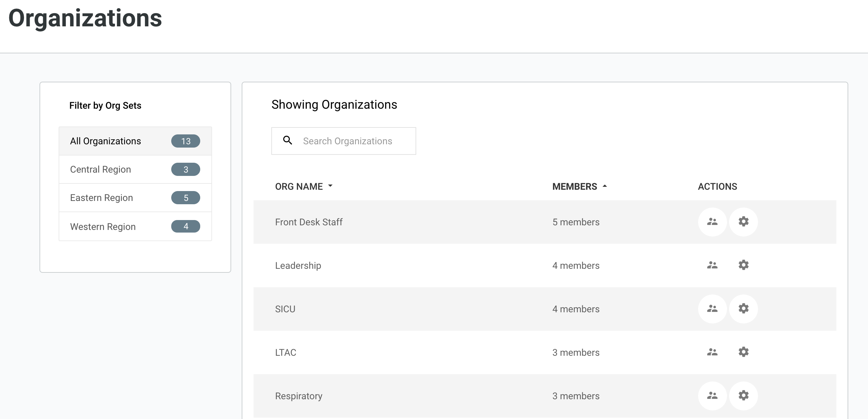This screenshot has height=419, width=868.
Task: Select Front Desk Staff org name
Action: click(x=309, y=222)
